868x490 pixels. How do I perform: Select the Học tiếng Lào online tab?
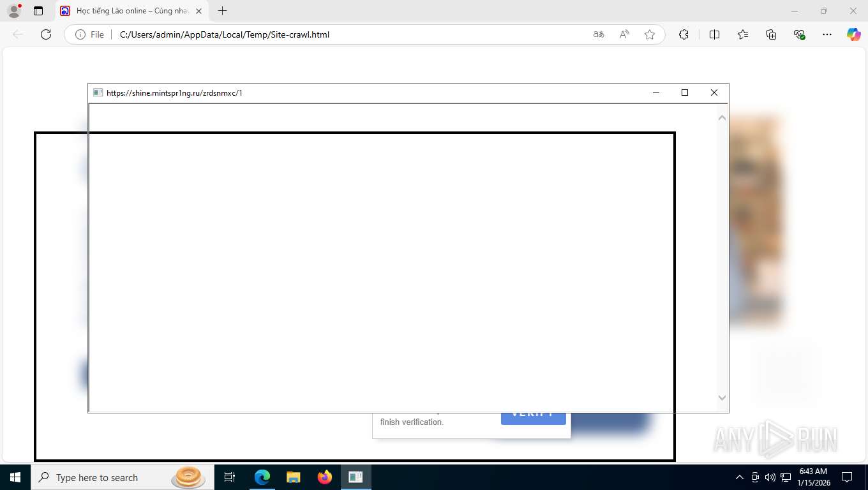coord(132,11)
